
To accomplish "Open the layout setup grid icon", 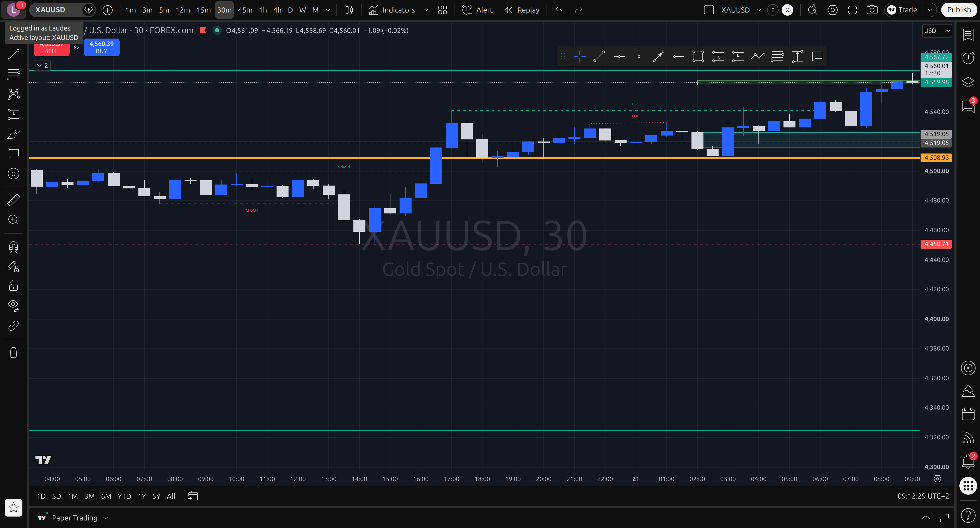I will [x=443, y=10].
